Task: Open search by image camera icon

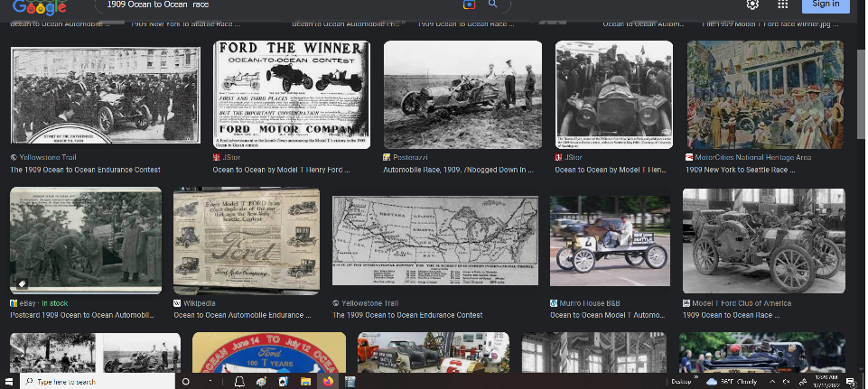Action: (469, 5)
